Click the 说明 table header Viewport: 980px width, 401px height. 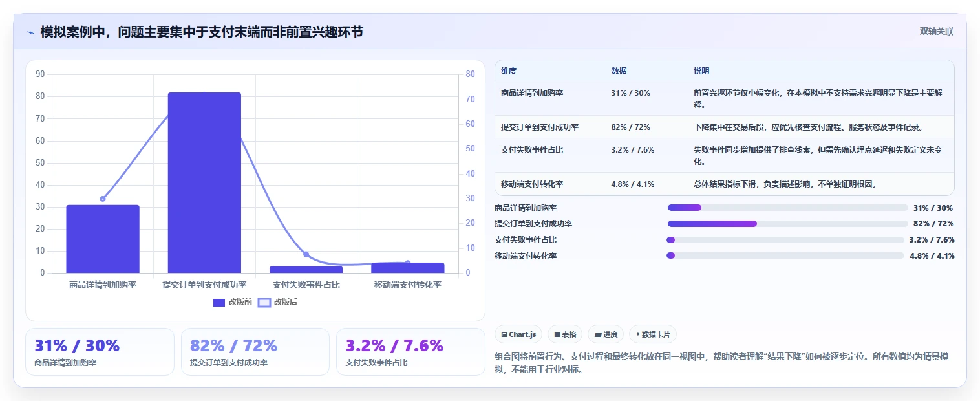point(701,71)
